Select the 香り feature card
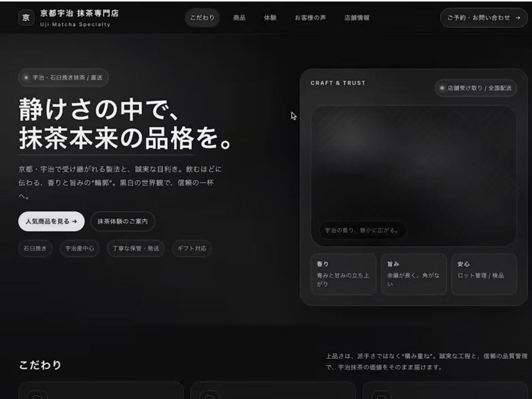 coord(343,274)
